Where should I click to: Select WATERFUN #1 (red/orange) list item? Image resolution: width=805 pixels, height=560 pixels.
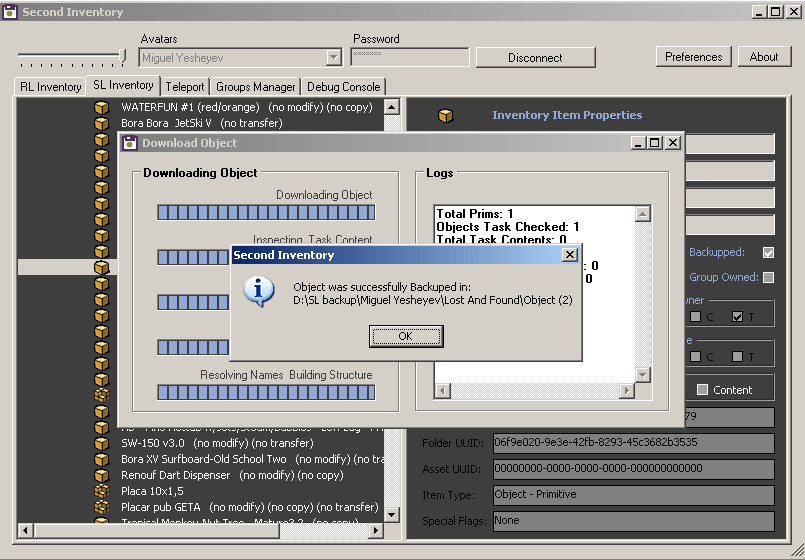click(246, 107)
